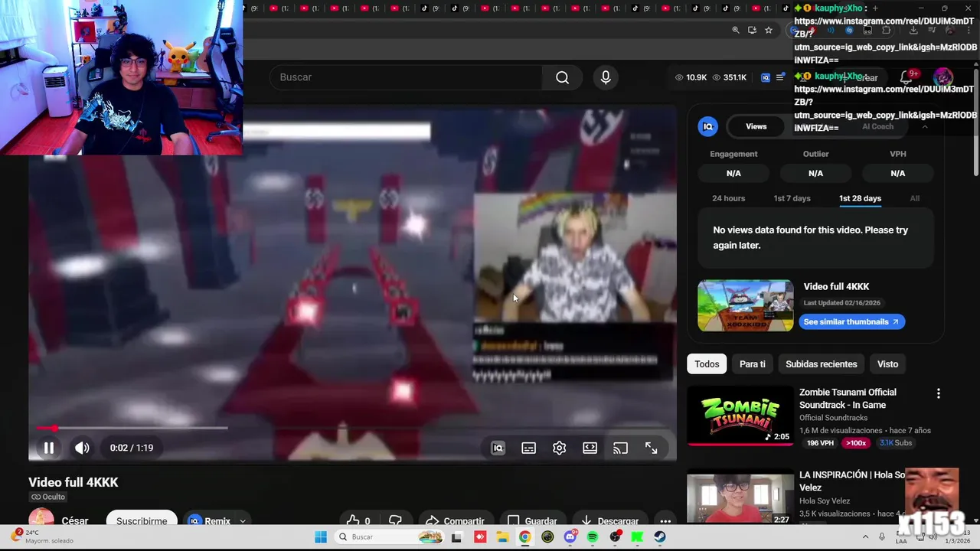Click the Video full 4KKK thumbnail preview
980x551 pixels.
pyautogui.click(x=745, y=305)
